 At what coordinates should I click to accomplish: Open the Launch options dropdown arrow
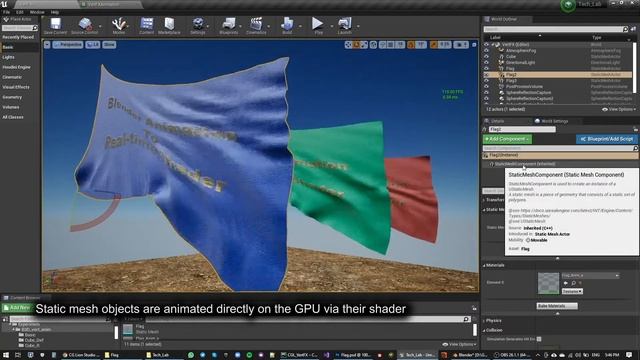(x=358, y=27)
